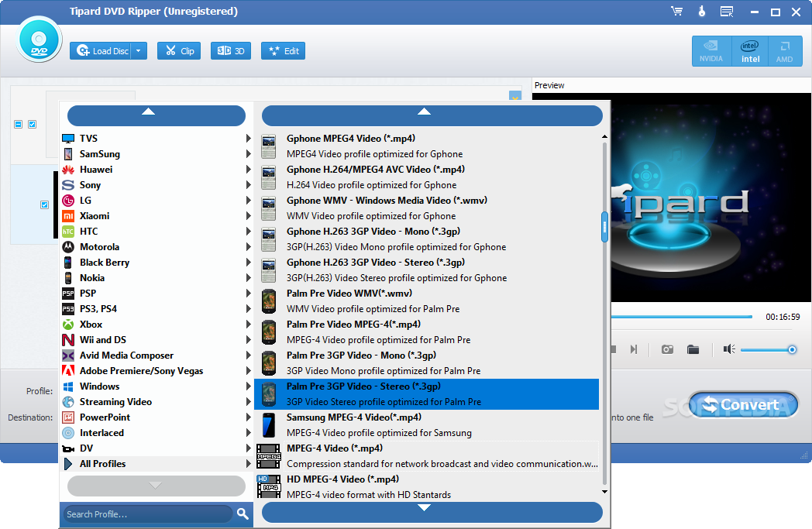Click the Xbox logo icon
812x529 pixels.
pos(68,325)
